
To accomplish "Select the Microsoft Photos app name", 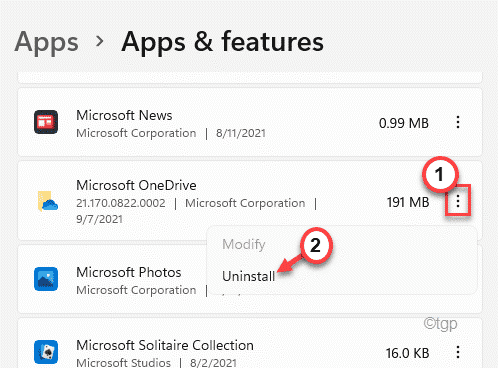I will click(x=129, y=272).
